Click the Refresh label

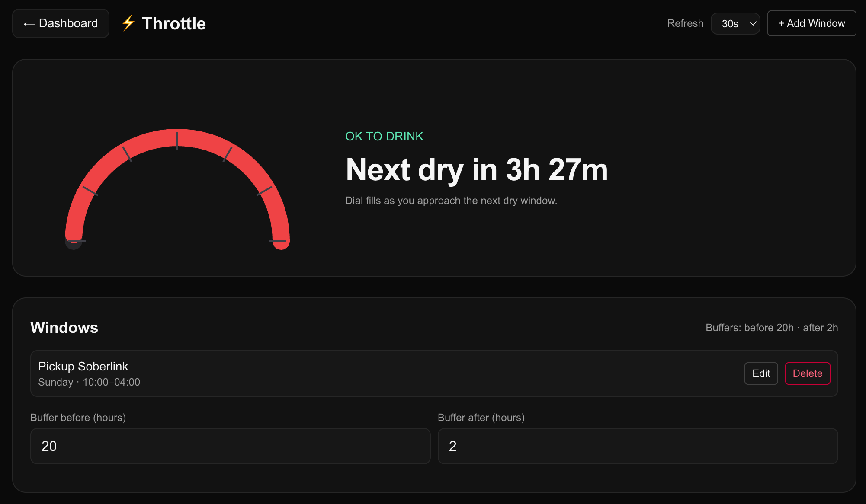click(x=685, y=23)
